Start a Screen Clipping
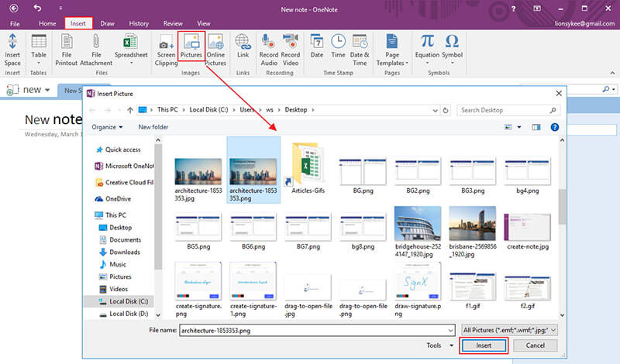 (x=166, y=50)
